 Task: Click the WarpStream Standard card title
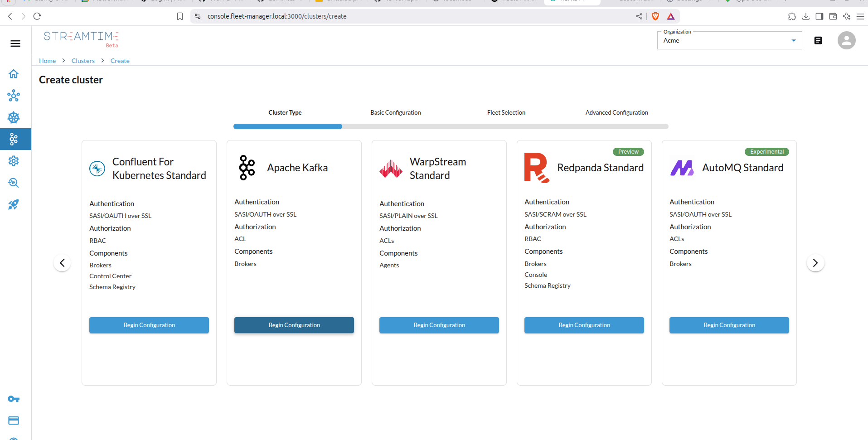pyautogui.click(x=438, y=169)
